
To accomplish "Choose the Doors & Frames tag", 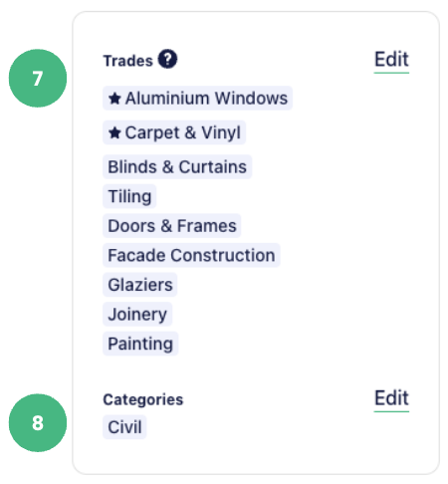I will point(172,226).
